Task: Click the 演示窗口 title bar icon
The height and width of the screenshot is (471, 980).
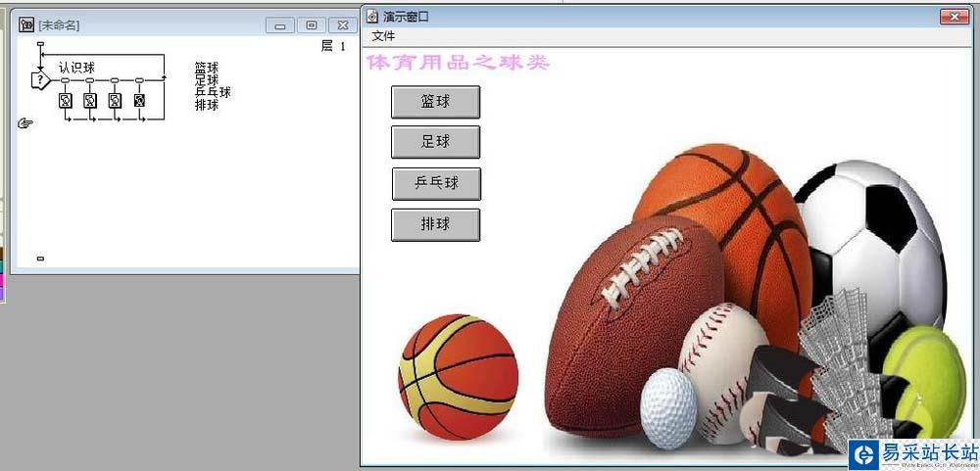Action: pyautogui.click(x=372, y=17)
